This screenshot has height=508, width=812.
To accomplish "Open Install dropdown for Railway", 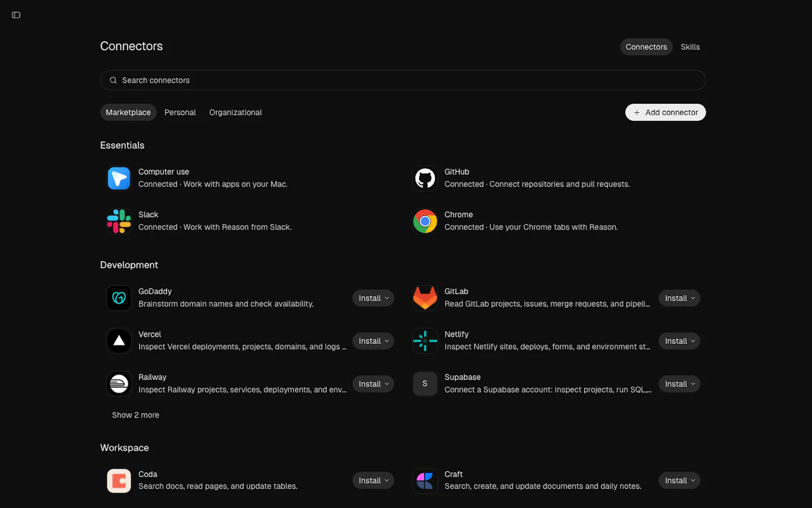I will tap(373, 384).
